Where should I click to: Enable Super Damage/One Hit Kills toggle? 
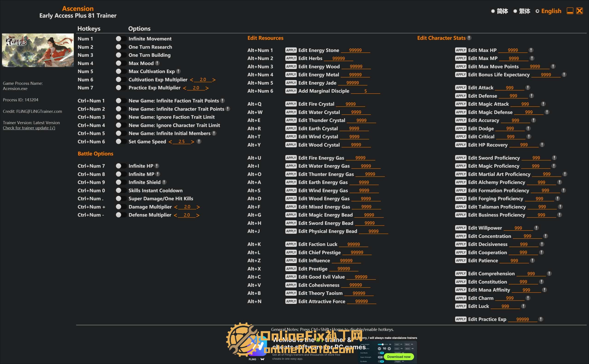pyautogui.click(x=121, y=199)
